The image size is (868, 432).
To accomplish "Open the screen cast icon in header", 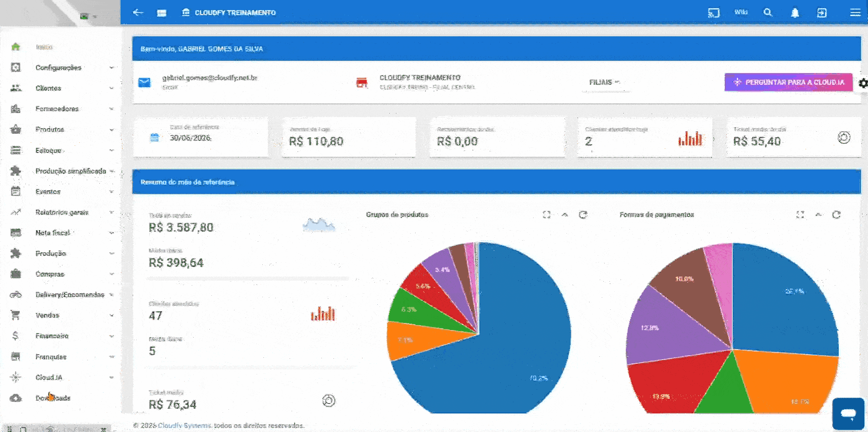I will point(714,13).
